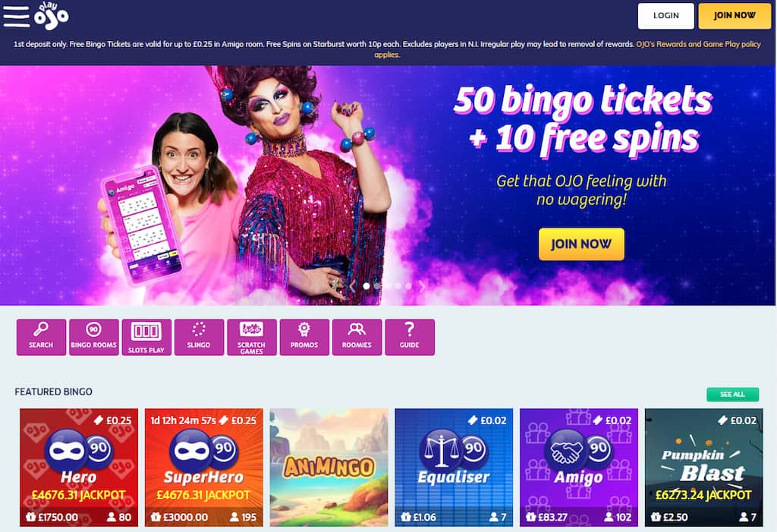This screenshot has height=532, width=777.
Task: Click the yellow JOIN NOW banner button
Action: [x=581, y=244]
